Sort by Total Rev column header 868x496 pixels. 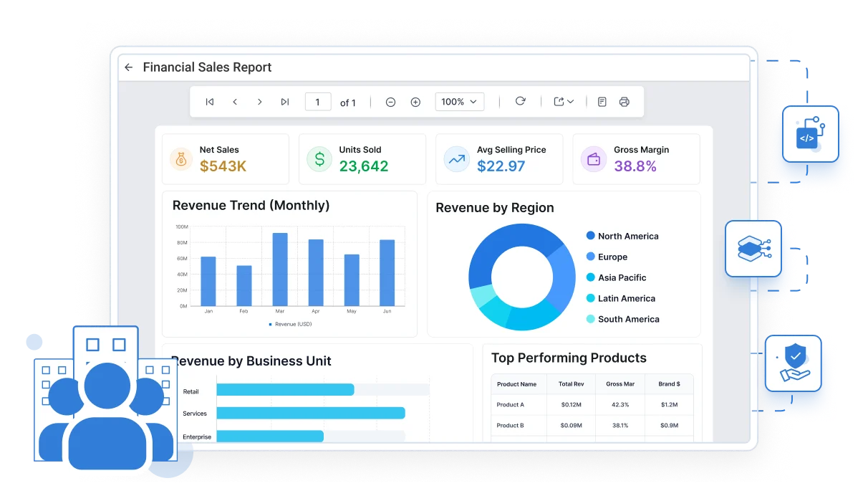571,384
